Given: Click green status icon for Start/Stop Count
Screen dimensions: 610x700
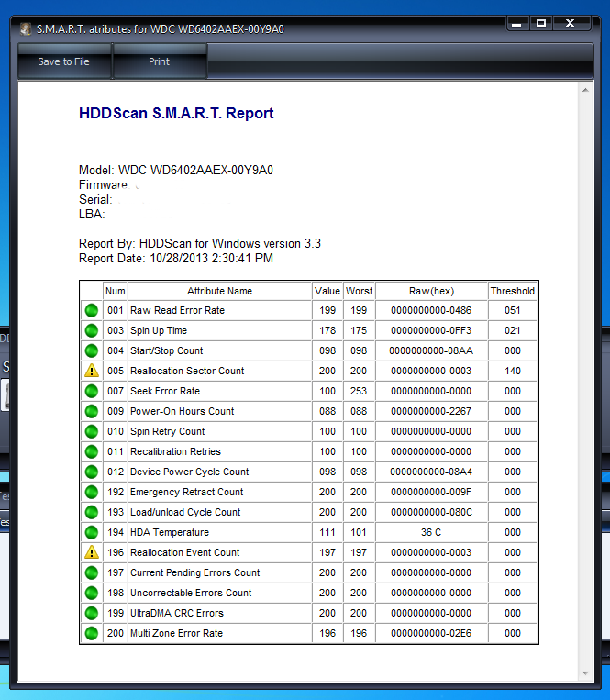Looking at the screenshot, I should pos(92,350).
